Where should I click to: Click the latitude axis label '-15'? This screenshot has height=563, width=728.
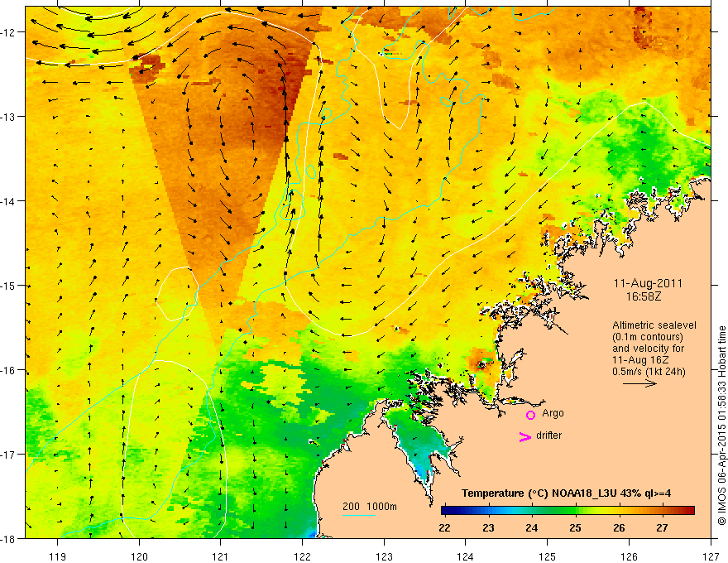click(8, 286)
